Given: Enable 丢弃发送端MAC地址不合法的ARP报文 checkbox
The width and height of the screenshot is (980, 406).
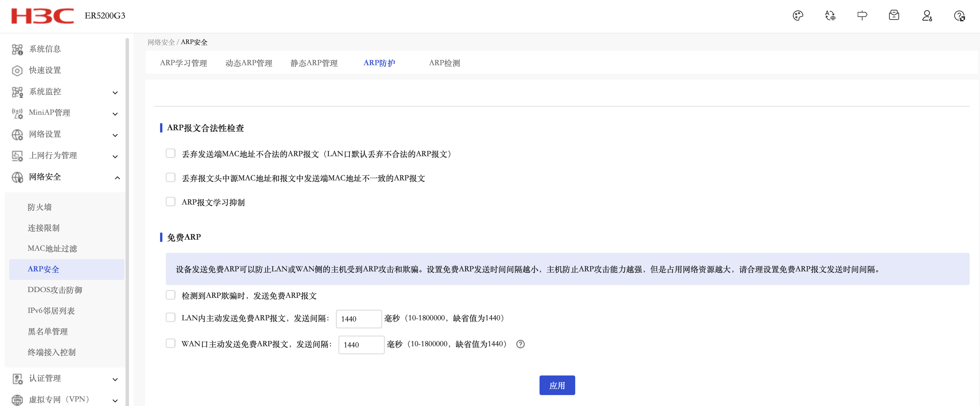Looking at the screenshot, I should click(170, 153).
